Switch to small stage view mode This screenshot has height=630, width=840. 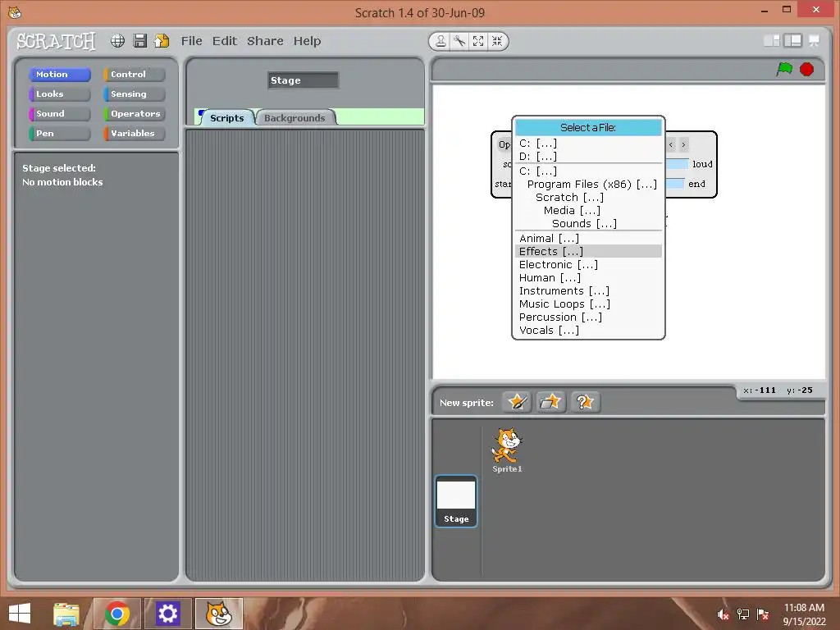click(x=771, y=41)
